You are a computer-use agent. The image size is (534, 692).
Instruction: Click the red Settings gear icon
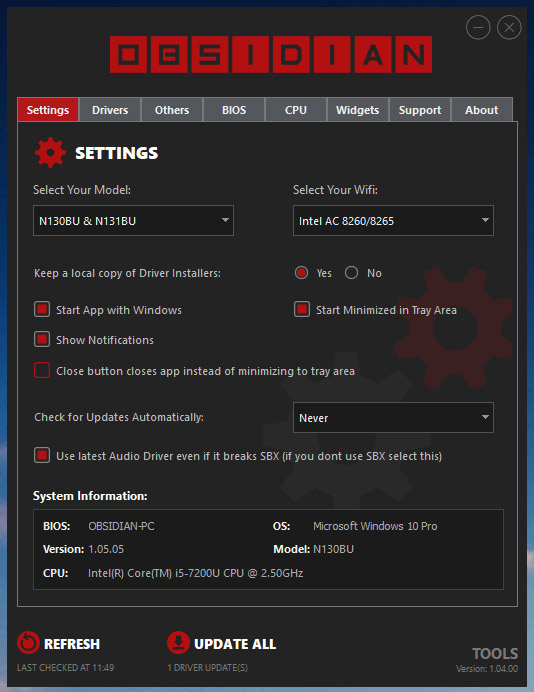tap(50, 153)
